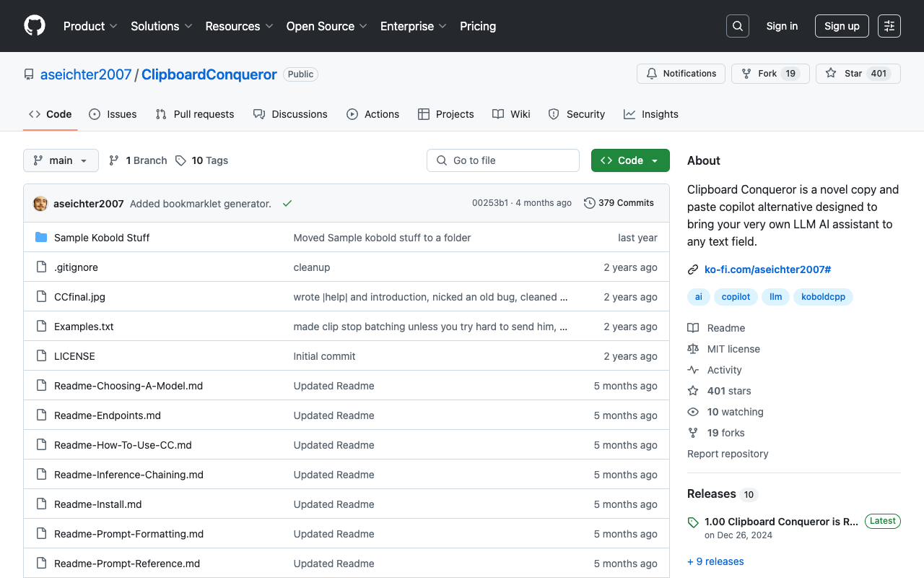Expand the Resources menu

239,26
